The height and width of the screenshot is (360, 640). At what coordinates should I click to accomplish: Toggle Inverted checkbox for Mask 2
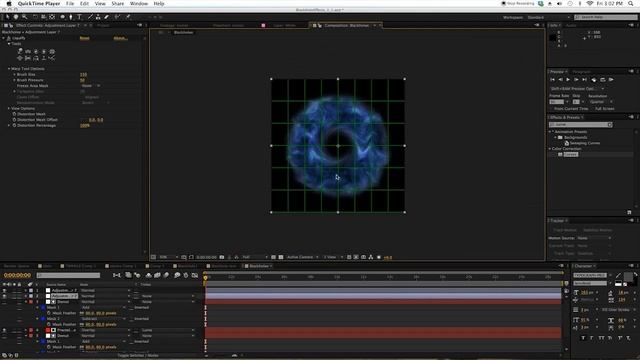132,319
